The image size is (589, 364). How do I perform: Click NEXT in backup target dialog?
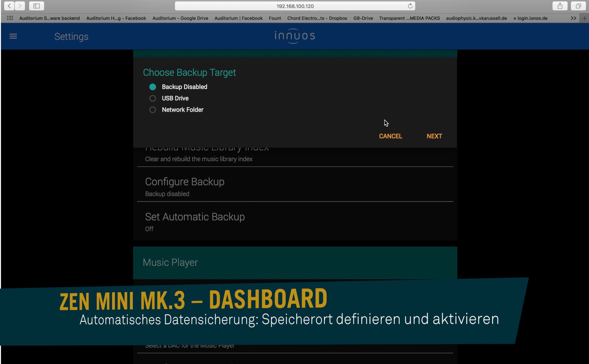pyautogui.click(x=434, y=136)
